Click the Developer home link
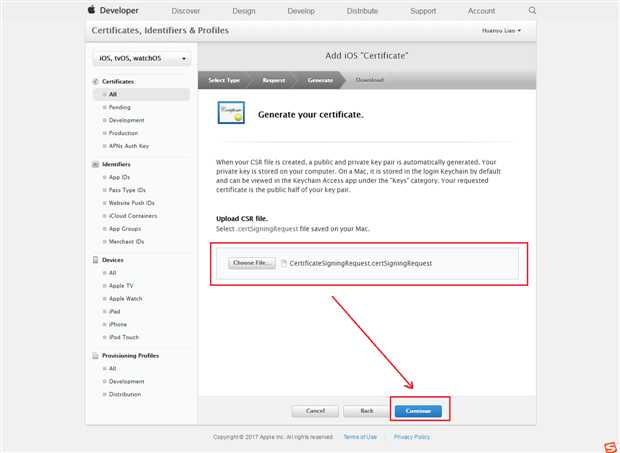This screenshot has width=620, height=453. click(x=119, y=11)
